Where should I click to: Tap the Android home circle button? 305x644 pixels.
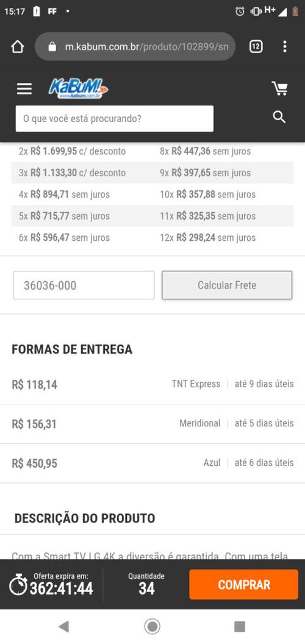[x=152, y=626]
